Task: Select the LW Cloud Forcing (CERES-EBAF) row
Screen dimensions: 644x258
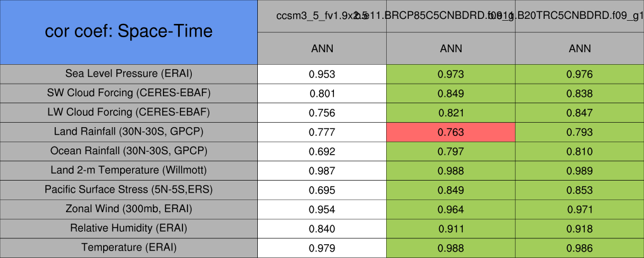Action: coord(129,113)
